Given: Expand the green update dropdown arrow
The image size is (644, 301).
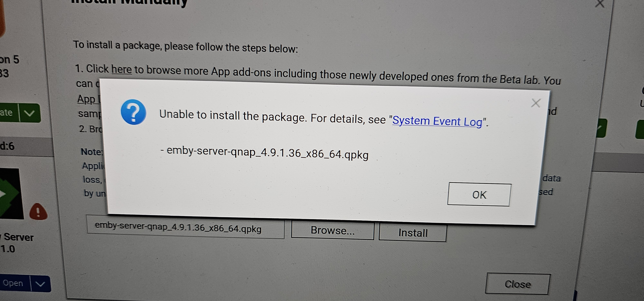Looking at the screenshot, I should (x=30, y=113).
